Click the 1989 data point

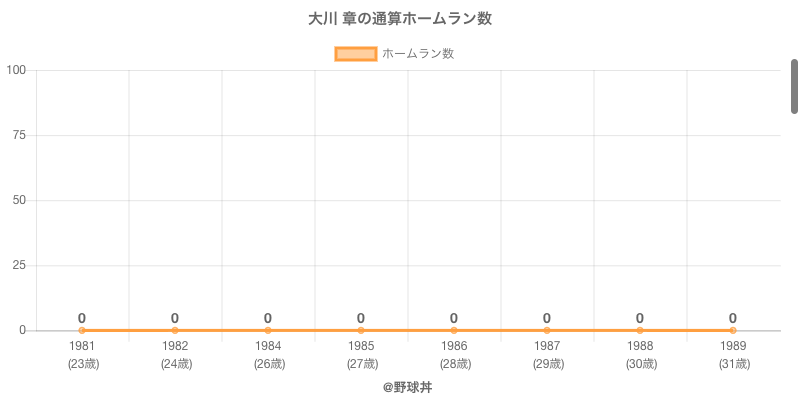point(733,330)
